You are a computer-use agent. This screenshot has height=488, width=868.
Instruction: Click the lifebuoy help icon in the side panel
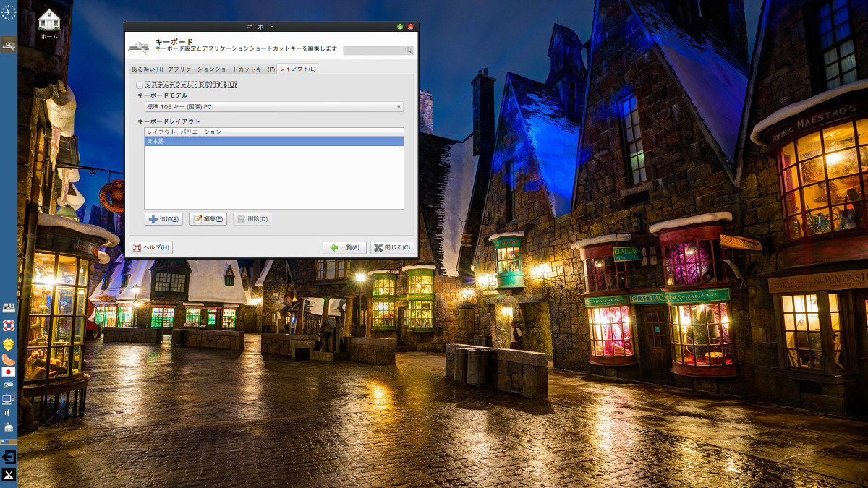pos(9,325)
